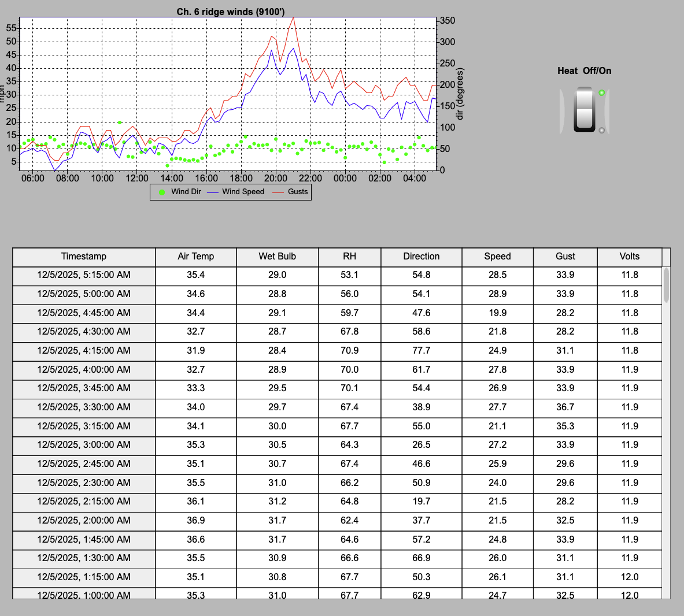Click RH value 67.8 in 4:30 AM row
Screen dimensions: 684x616
click(x=349, y=332)
